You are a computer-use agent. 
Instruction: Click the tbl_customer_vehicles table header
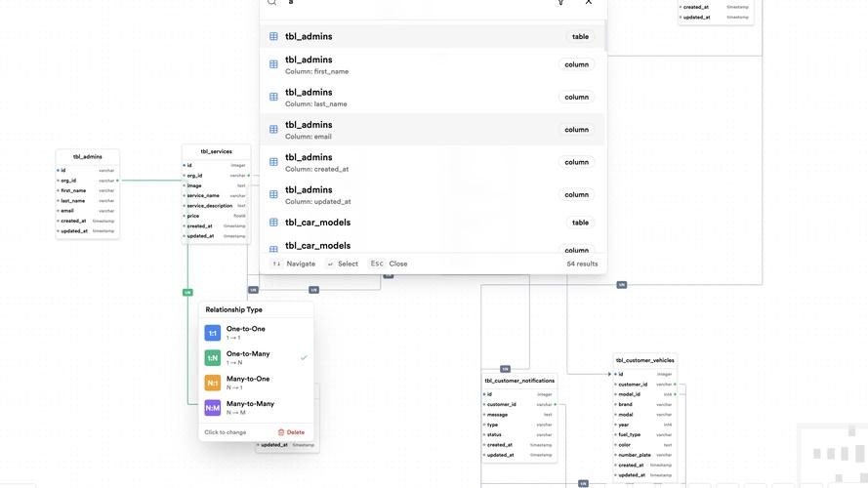(645, 360)
